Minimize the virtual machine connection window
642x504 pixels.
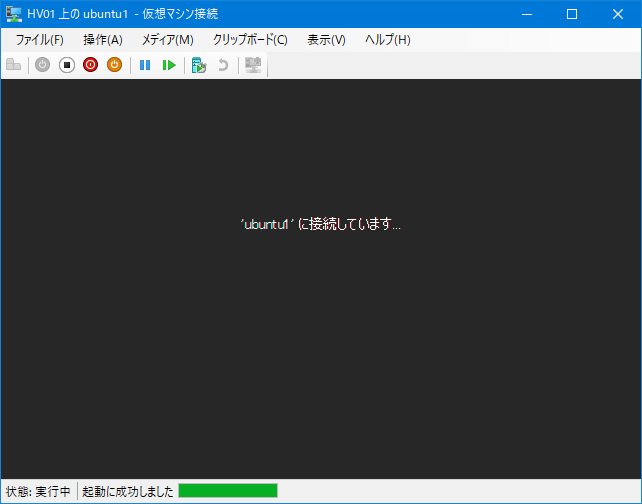527,14
